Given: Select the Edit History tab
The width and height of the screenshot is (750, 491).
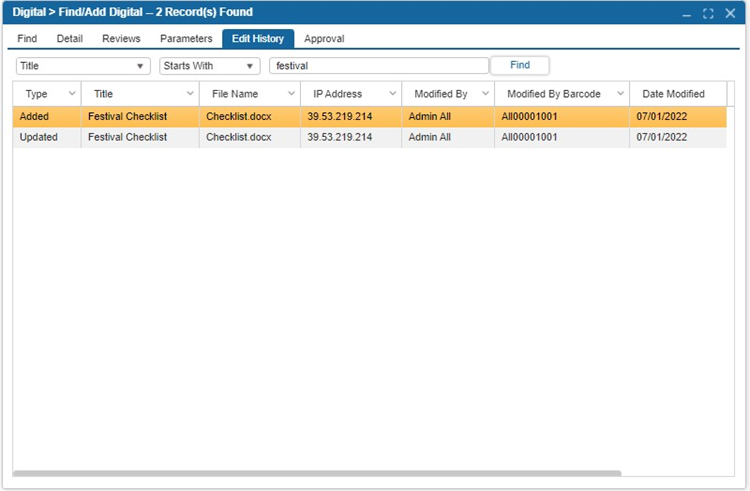Looking at the screenshot, I should [x=258, y=39].
